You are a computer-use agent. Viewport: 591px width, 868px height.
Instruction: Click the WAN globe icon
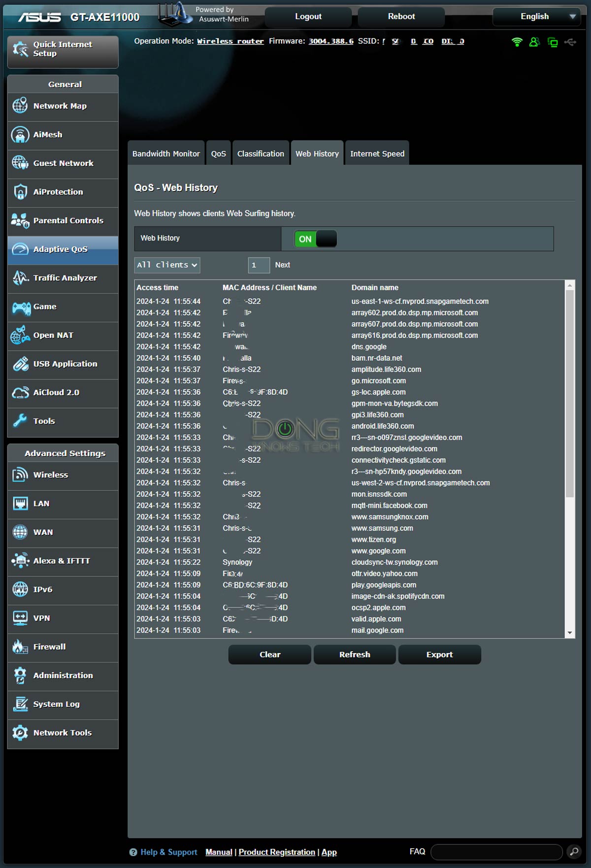[20, 532]
